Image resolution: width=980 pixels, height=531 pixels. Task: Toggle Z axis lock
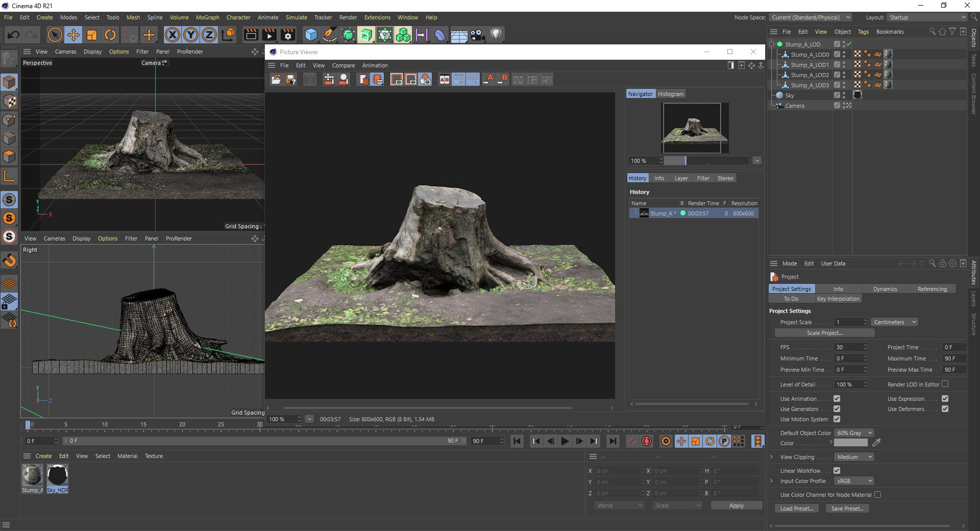[x=209, y=35]
